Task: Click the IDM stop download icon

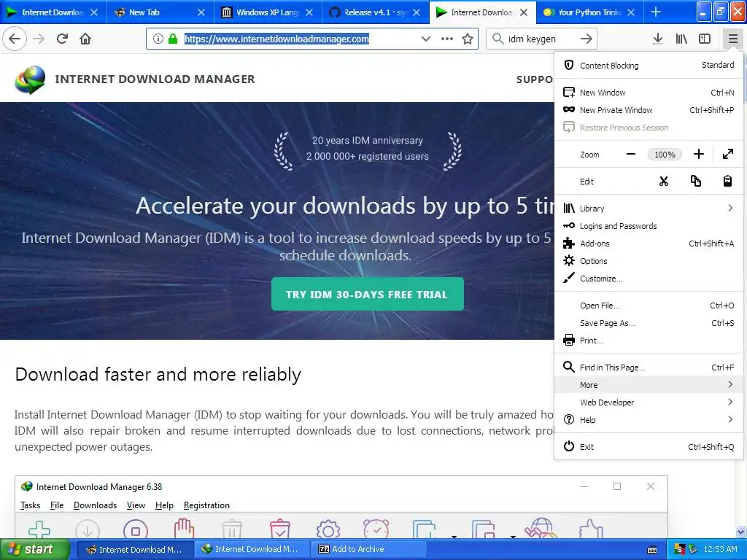Action: tap(135, 529)
